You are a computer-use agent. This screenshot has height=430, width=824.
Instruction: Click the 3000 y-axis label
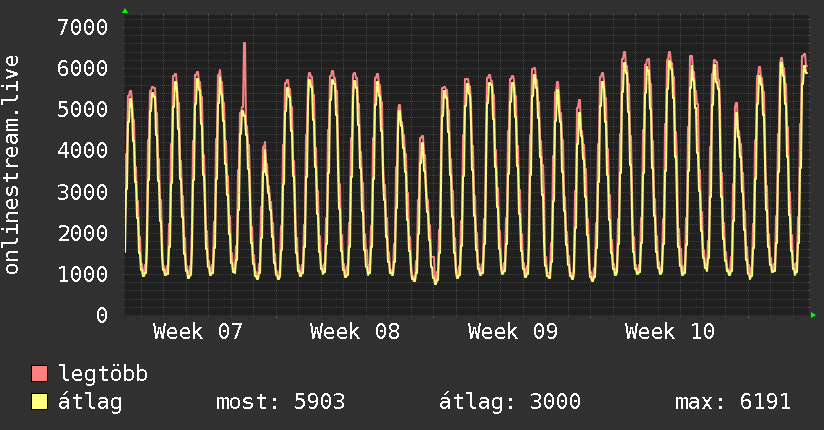point(83,192)
